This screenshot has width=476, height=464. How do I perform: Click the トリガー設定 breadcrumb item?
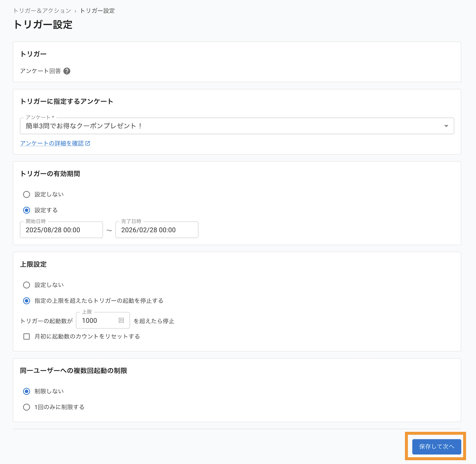coord(97,11)
